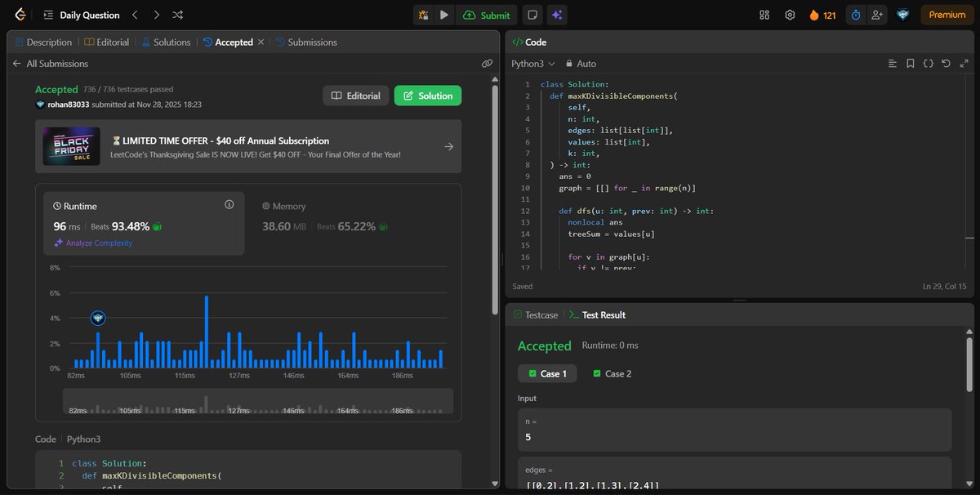Run the code with the play icon

click(443, 15)
